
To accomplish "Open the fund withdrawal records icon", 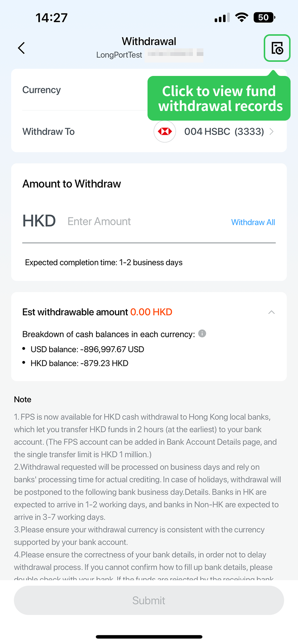I will pos(277,48).
